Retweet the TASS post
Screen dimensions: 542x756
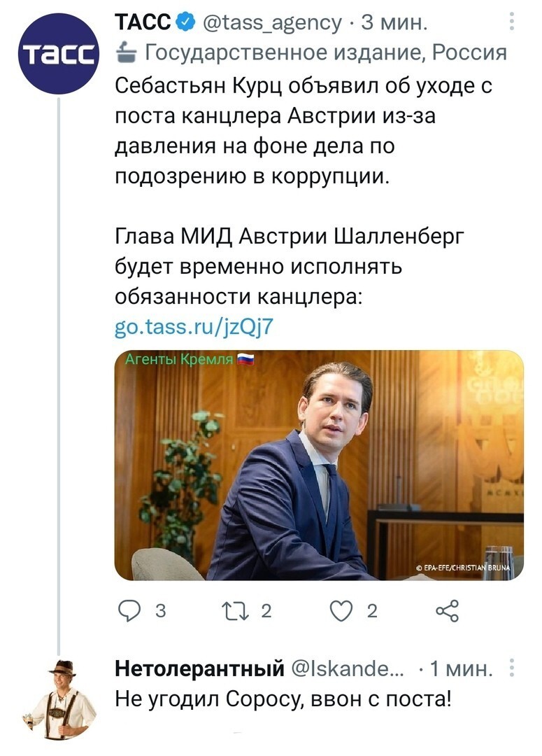pos(235,611)
